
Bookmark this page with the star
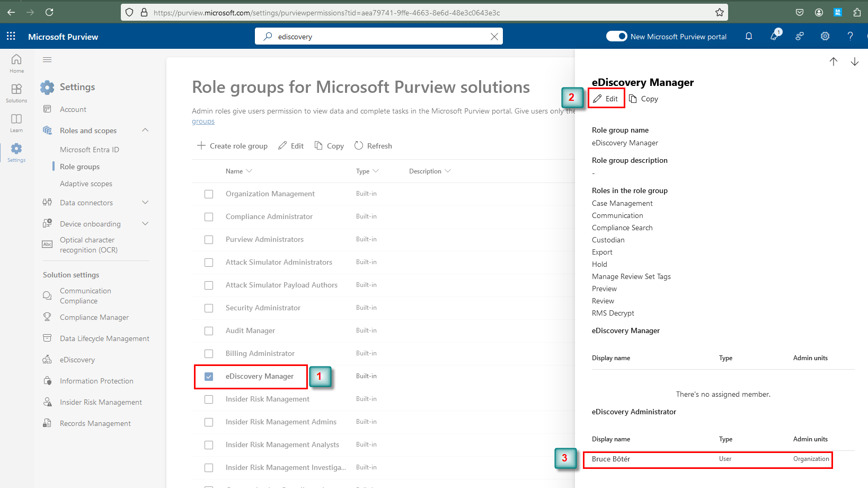719,12
